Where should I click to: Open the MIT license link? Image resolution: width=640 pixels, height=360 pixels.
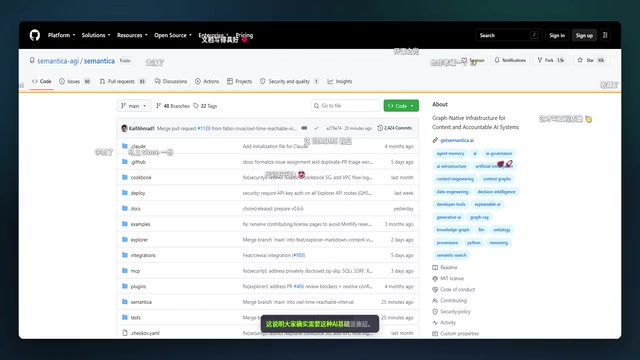(x=452, y=278)
